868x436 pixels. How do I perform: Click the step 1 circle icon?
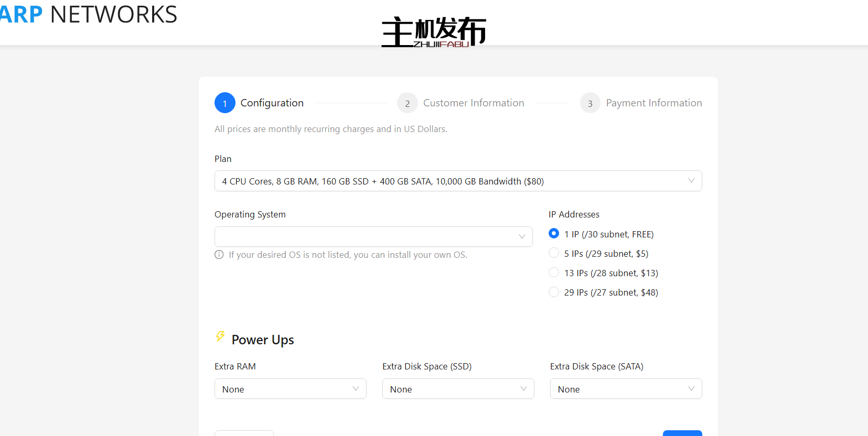224,103
